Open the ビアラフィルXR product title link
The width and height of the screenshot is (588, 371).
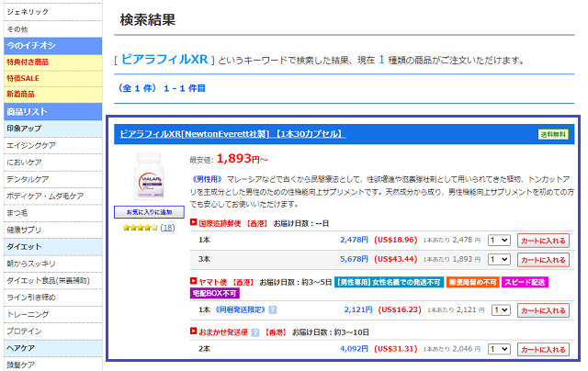coord(232,134)
